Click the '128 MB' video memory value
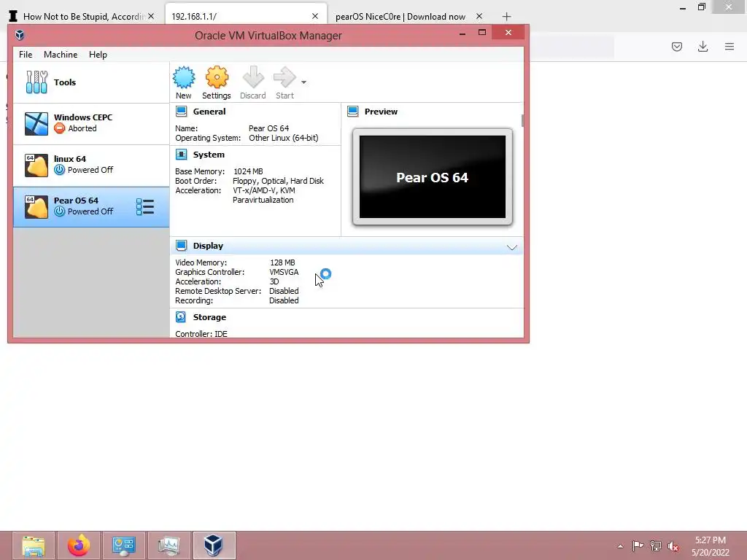The image size is (747, 560). tap(282, 262)
